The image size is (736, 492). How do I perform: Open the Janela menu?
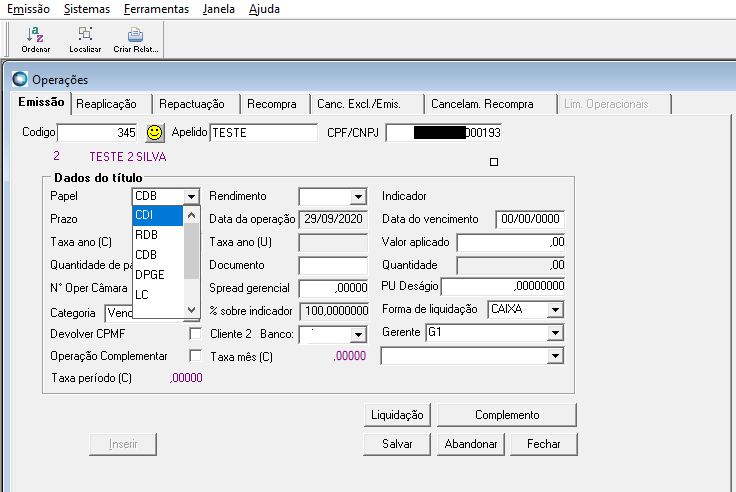click(219, 9)
